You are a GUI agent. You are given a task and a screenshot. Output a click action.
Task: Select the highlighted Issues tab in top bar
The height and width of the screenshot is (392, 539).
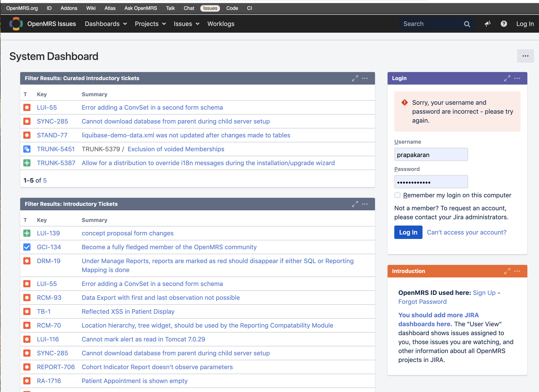point(210,8)
